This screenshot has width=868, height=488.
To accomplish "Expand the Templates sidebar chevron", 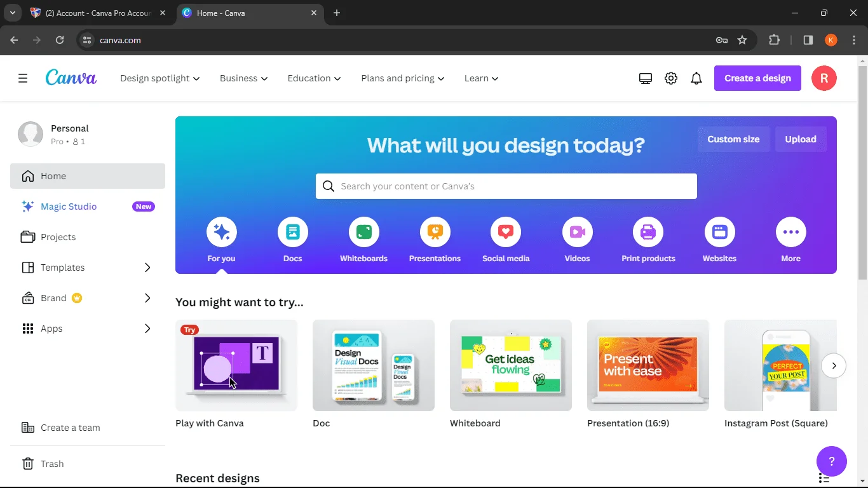I will (x=147, y=268).
